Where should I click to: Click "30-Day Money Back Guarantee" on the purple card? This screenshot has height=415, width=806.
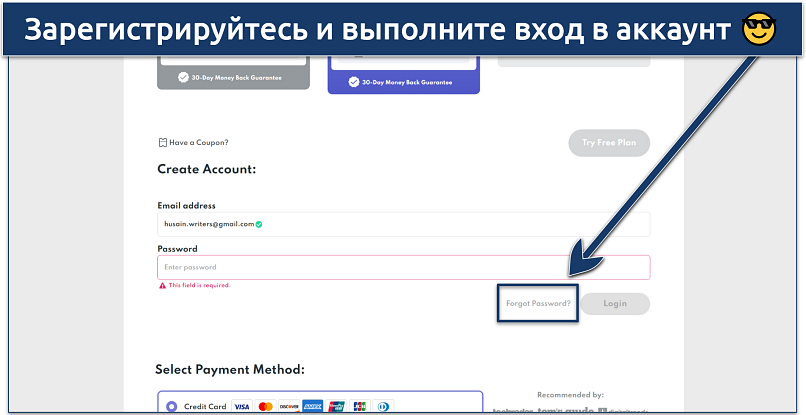point(407,82)
